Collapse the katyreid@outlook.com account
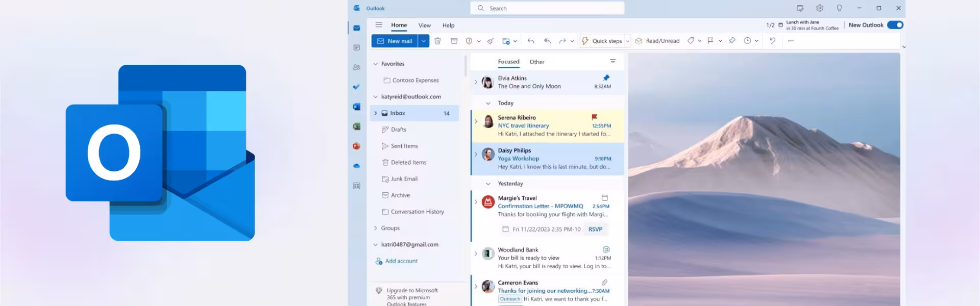 coord(376,96)
